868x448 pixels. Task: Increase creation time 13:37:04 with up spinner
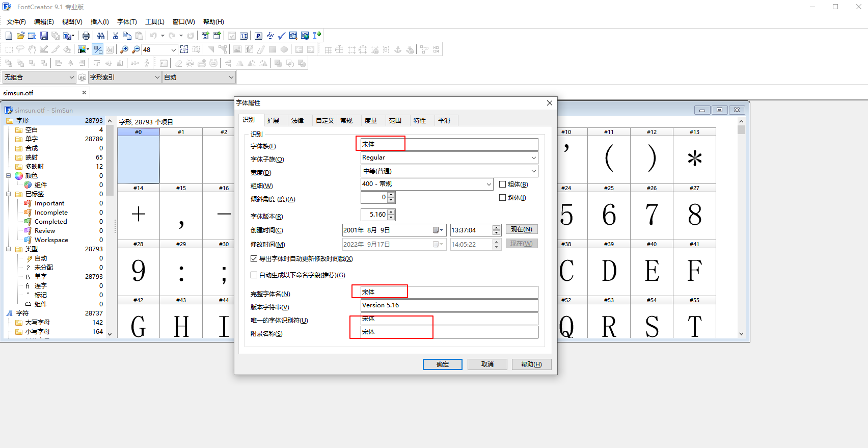(496, 228)
